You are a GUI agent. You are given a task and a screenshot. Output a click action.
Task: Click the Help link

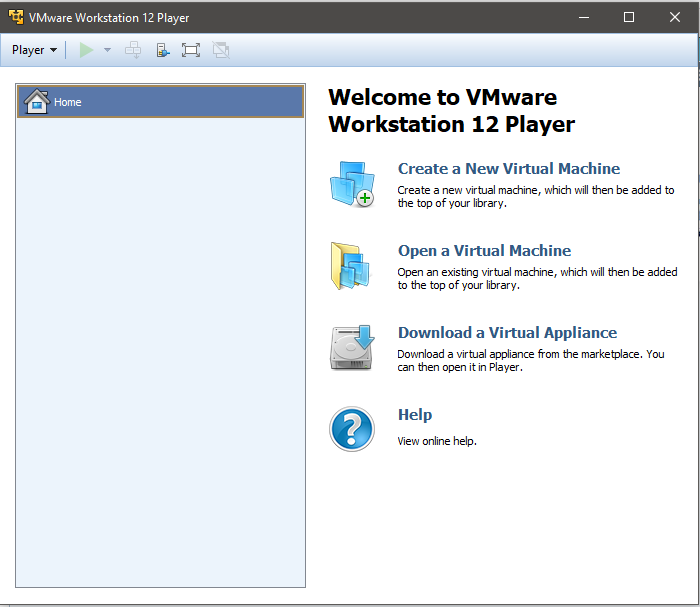pos(415,415)
